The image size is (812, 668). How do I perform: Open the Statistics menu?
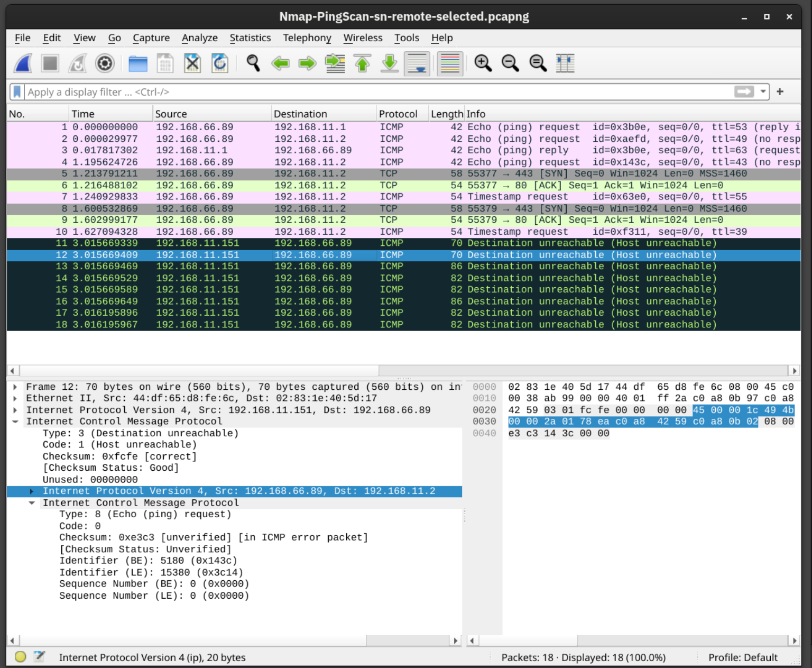tap(250, 38)
